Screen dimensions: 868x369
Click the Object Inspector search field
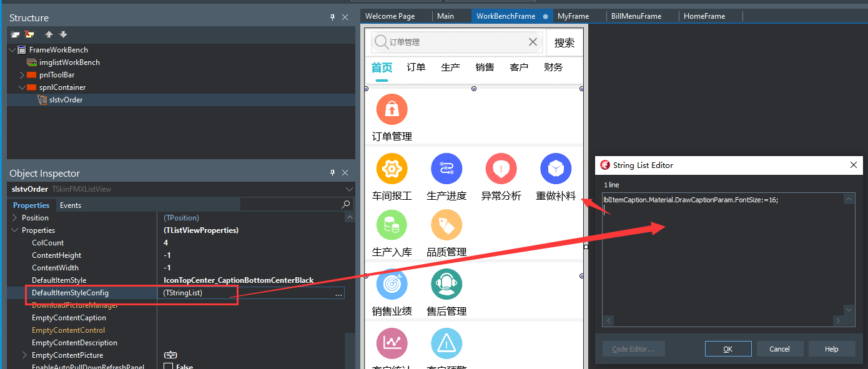coord(291,205)
